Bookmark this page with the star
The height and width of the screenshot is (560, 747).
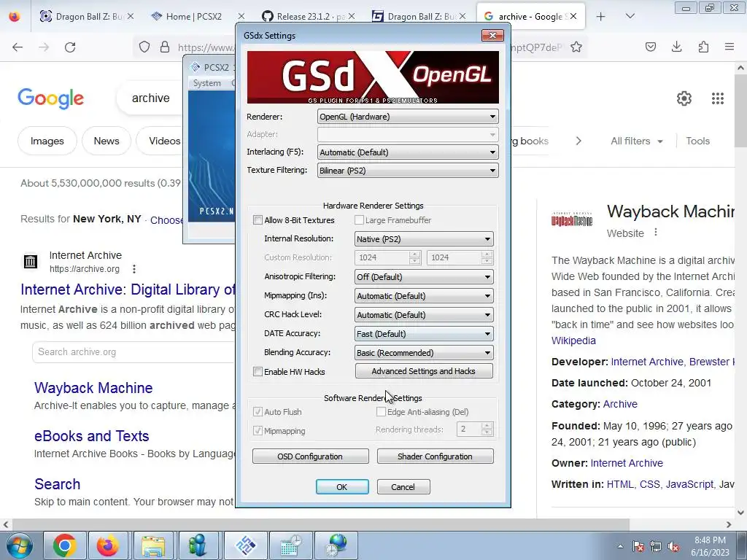click(x=576, y=47)
